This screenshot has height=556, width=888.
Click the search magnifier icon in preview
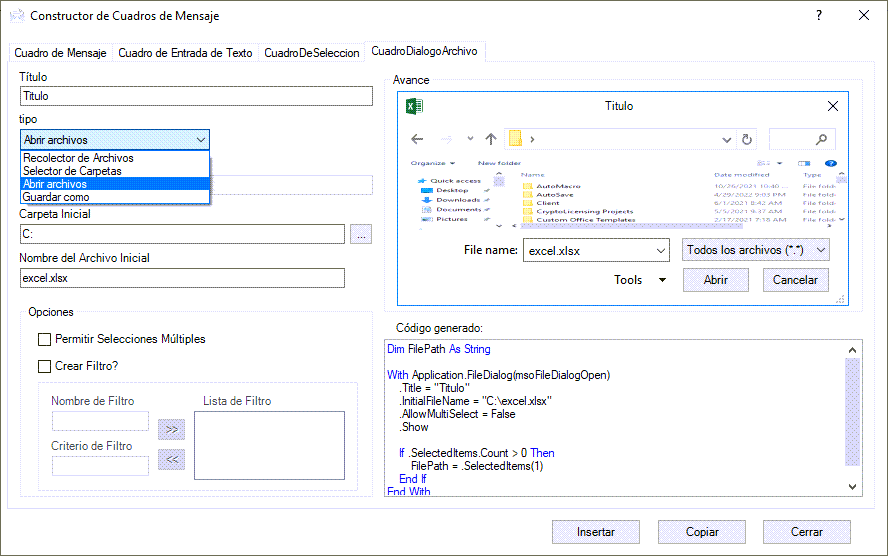click(x=821, y=139)
